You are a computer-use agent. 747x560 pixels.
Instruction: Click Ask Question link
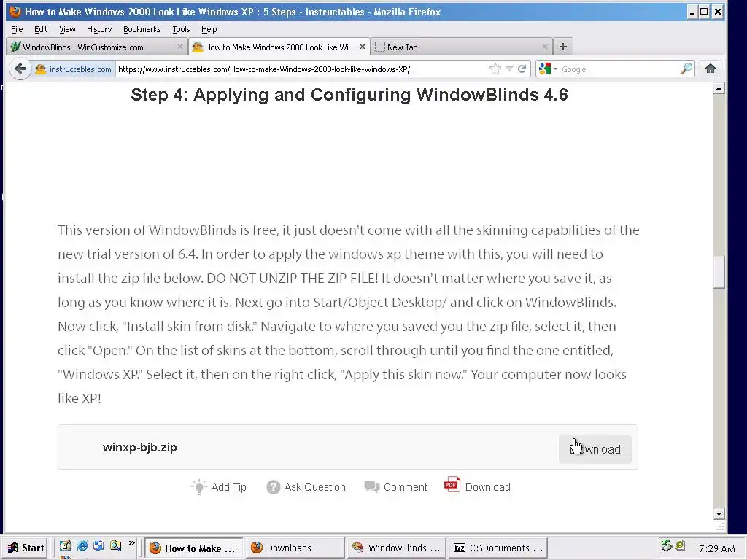306,486
